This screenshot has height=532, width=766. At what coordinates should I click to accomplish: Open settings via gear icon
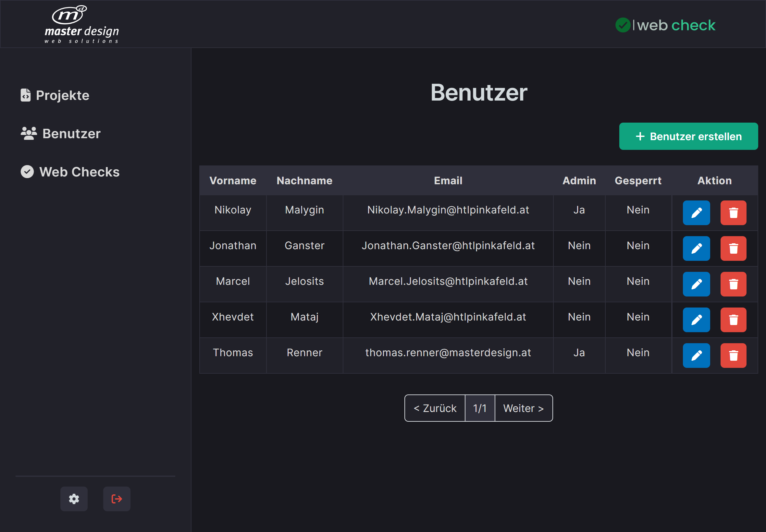(74, 499)
